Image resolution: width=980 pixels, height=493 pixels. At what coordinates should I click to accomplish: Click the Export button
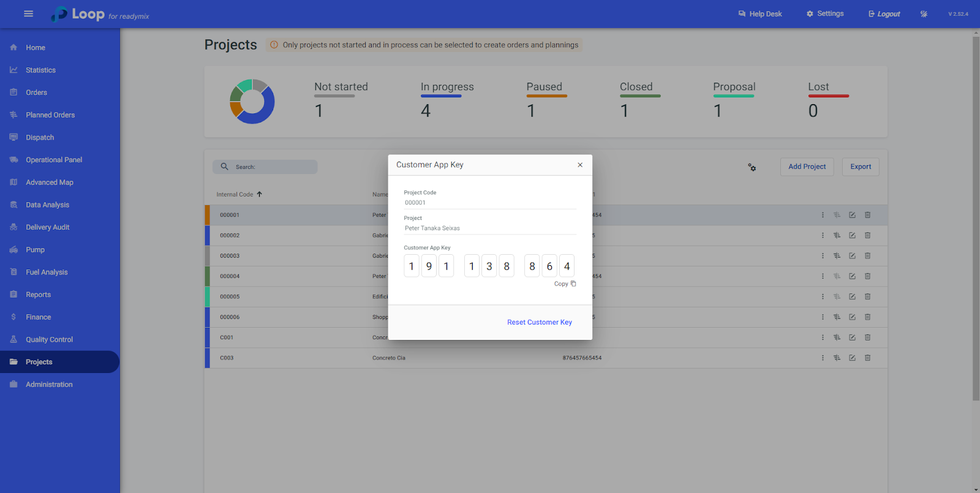(x=860, y=167)
